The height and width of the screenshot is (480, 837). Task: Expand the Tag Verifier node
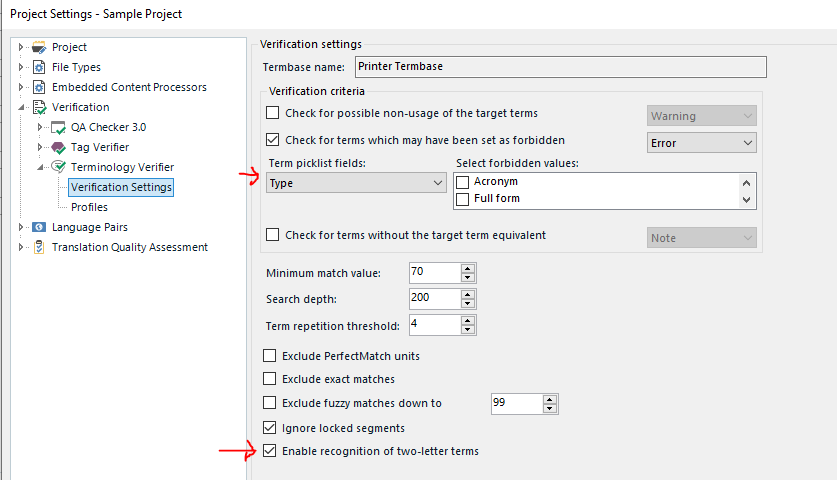40,147
